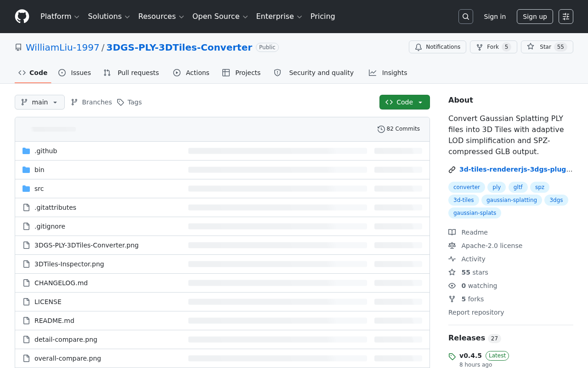Expand the Enterprise menu
The width and height of the screenshot is (588, 368).
pos(279,17)
